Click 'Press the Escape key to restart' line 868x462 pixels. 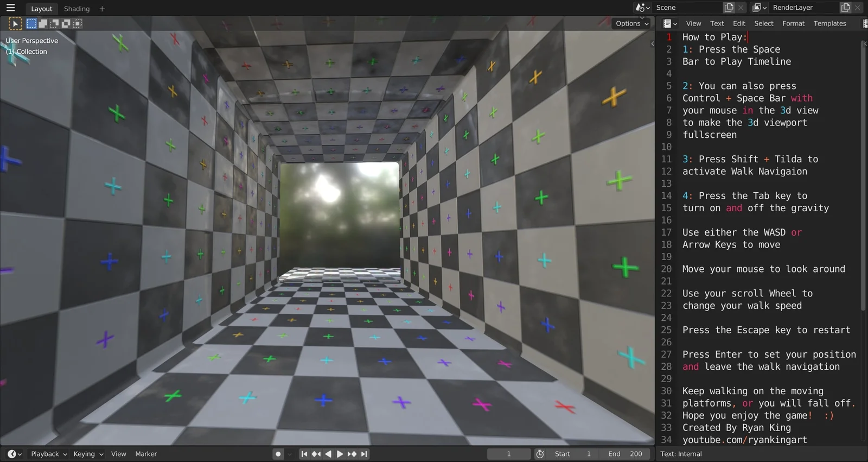[767, 330]
